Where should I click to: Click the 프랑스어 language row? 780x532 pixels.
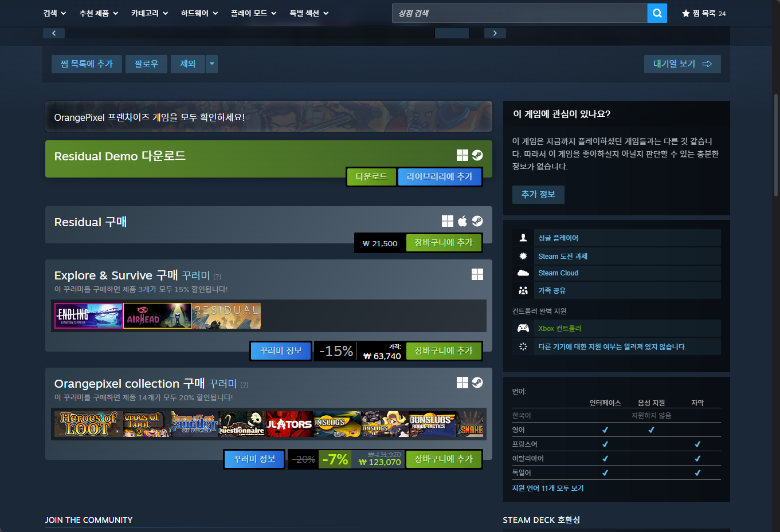pyautogui.click(x=616, y=444)
